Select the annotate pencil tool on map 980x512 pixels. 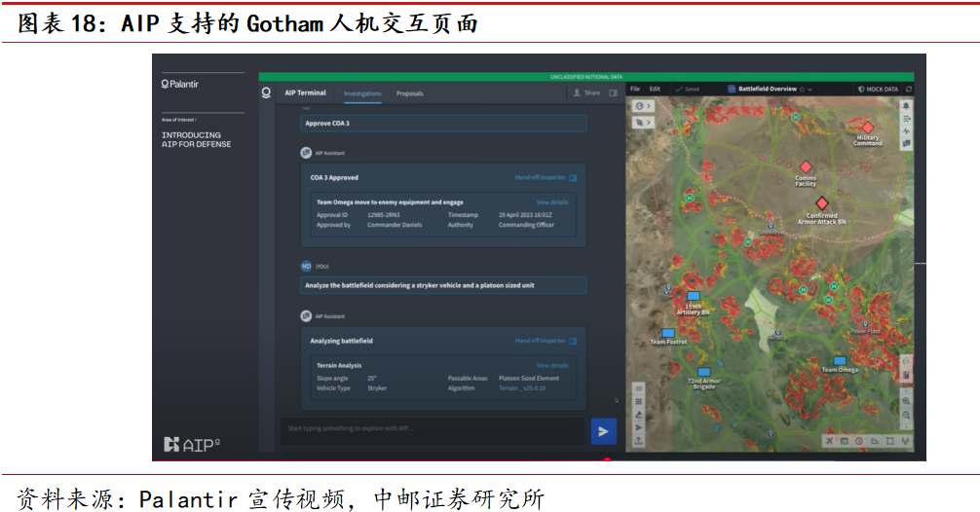pos(639,415)
